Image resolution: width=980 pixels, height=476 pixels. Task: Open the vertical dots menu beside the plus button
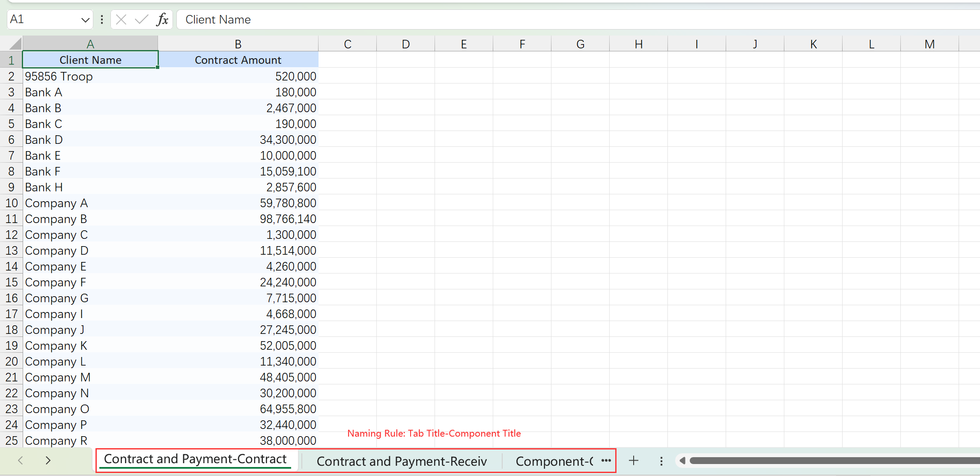661,461
